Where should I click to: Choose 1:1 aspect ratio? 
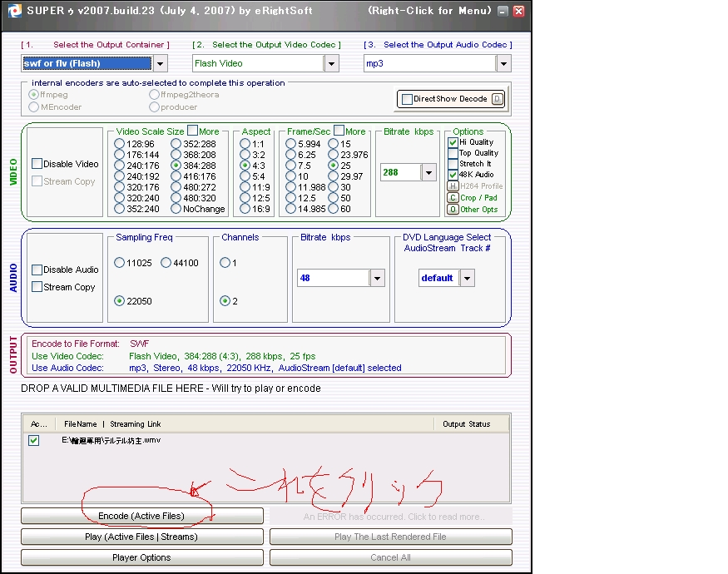tap(245, 144)
